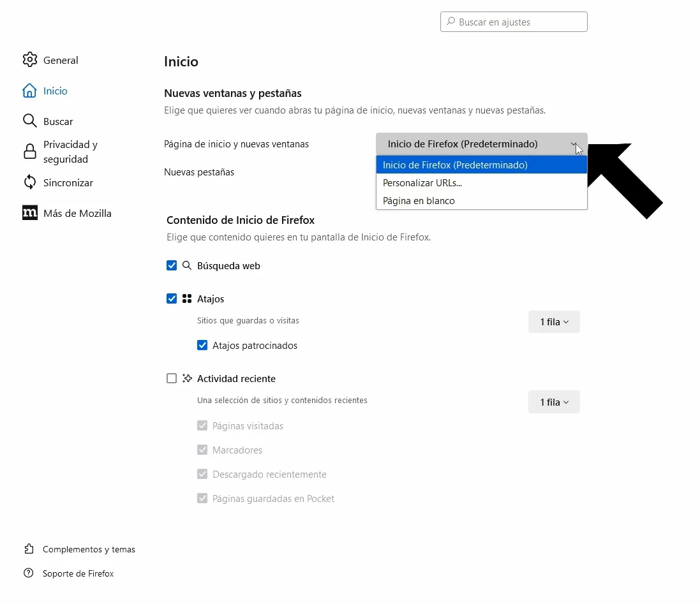This screenshot has width=700, height=604.
Task: Open General settings gear icon
Action: [x=30, y=60]
